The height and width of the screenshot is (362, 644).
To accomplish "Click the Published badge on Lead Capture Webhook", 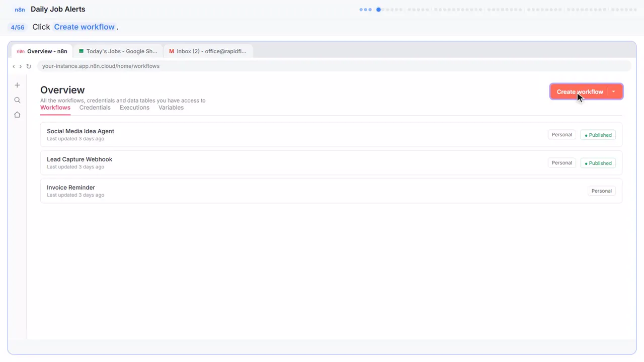I will pyautogui.click(x=598, y=163).
